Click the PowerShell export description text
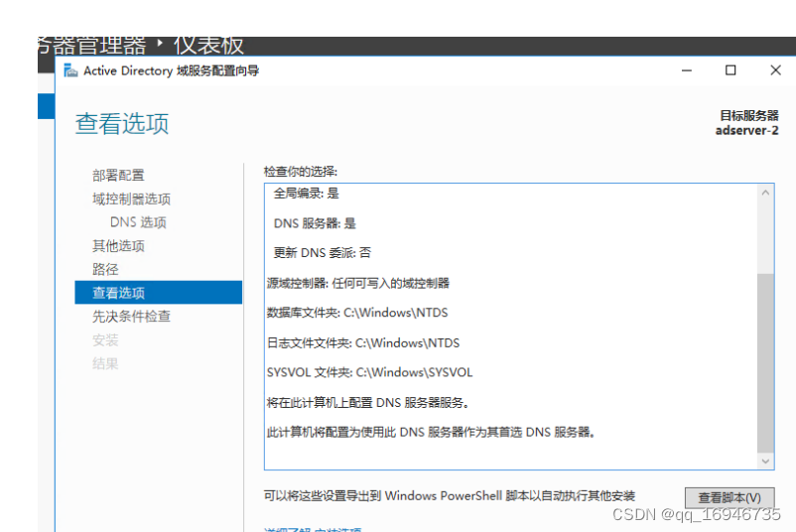Image resolution: width=796 pixels, height=532 pixels. [x=450, y=495]
